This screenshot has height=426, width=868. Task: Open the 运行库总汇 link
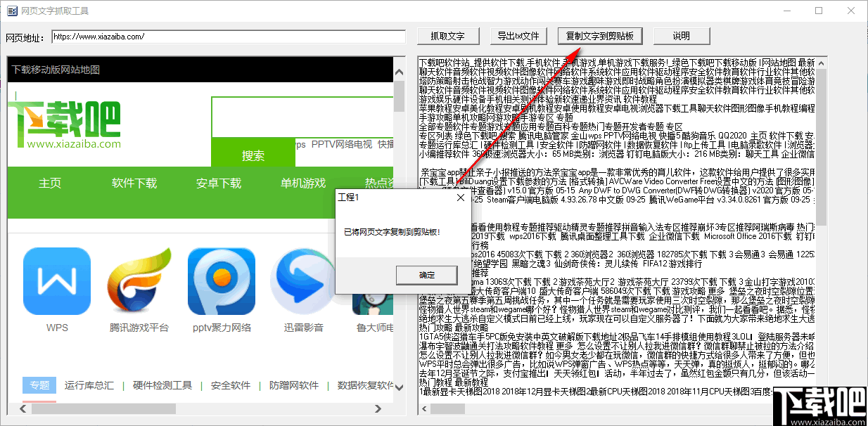click(x=89, y=385)
